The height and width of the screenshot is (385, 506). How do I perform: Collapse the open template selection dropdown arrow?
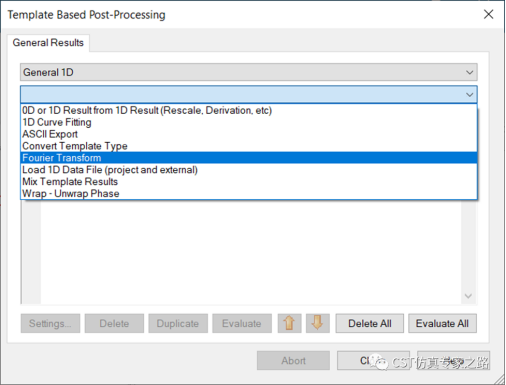tap(469, 95)
